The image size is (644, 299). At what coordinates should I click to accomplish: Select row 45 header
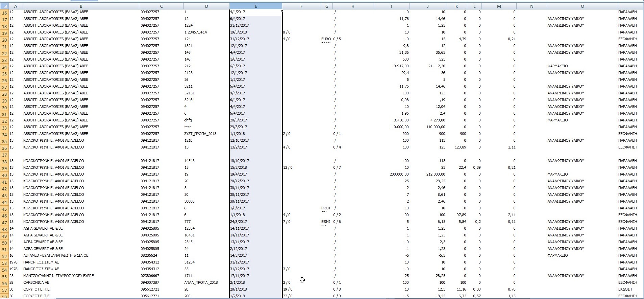4,209
